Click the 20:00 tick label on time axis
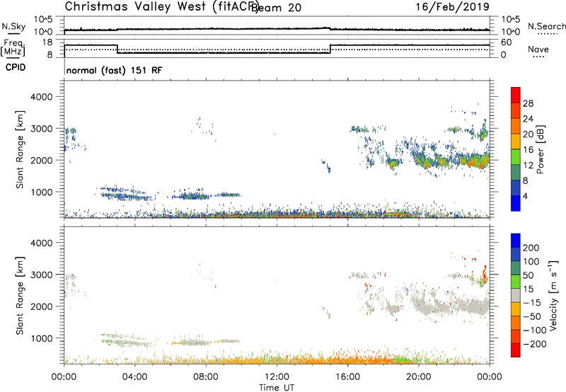566x392 pixels. [x=419, y=377]
